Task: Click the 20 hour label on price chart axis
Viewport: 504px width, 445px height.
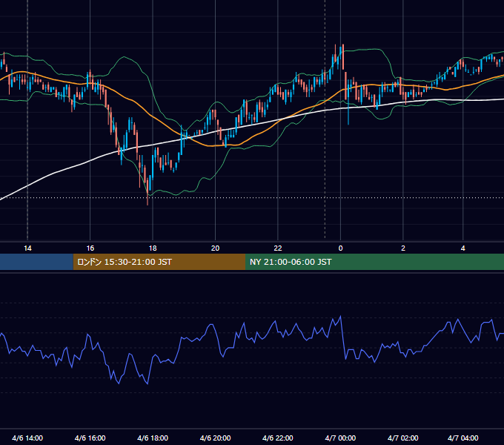Action: 215,248
